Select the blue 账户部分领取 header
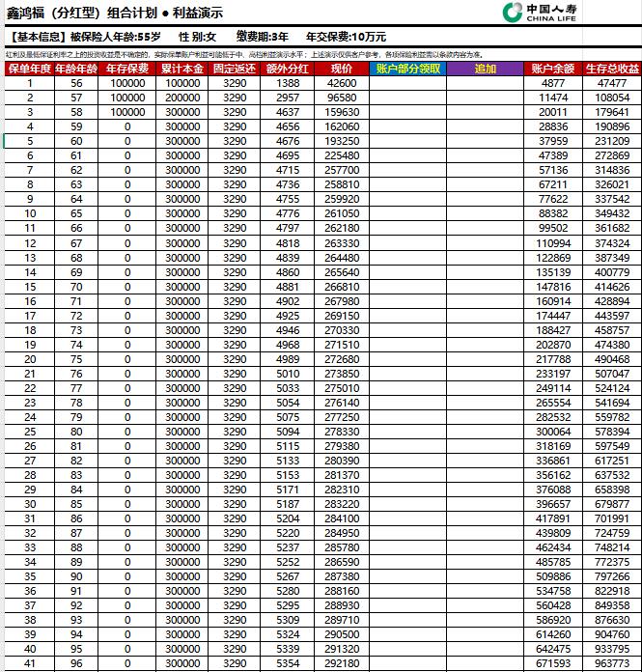The height and width of the screenshot is (672, 642). pos(407,70)
